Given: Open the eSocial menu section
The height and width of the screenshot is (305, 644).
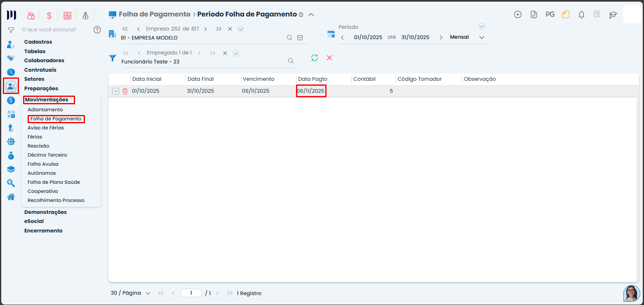Looking at the screenshot, I should pyautogui.click(x=34, y=221).
